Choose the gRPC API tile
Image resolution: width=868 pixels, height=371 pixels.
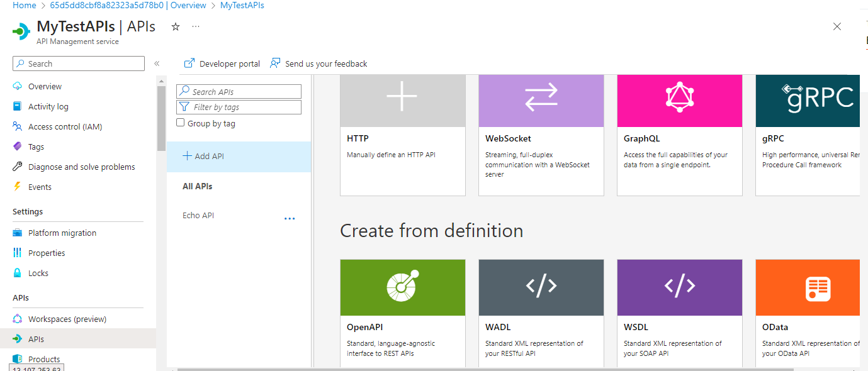point(808,135)
